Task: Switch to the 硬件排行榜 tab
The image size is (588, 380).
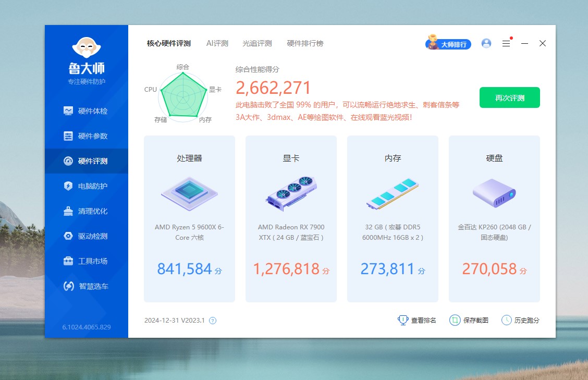Action: pos(305,43)
